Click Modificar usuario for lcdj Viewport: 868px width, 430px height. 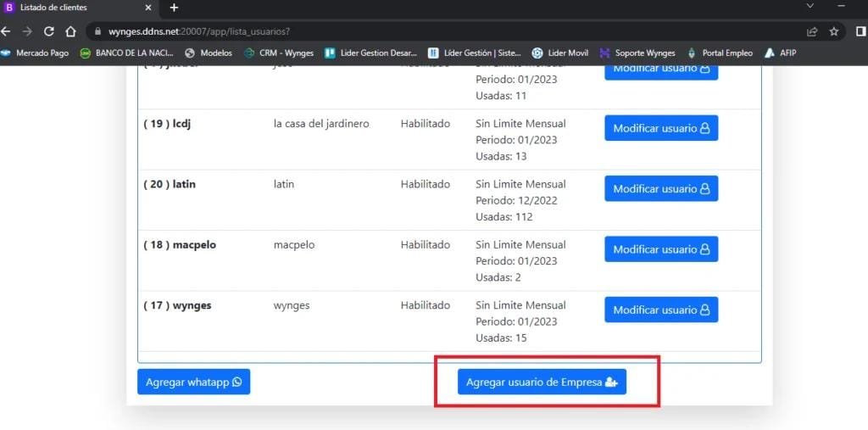pyautogui.click(x=660, y=128)
